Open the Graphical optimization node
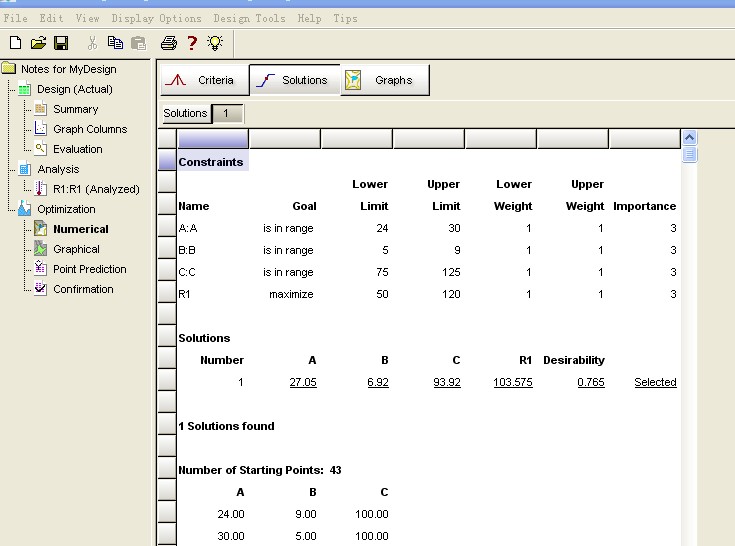This screenshot has height=546, width=735. click(x=76, y=249)
